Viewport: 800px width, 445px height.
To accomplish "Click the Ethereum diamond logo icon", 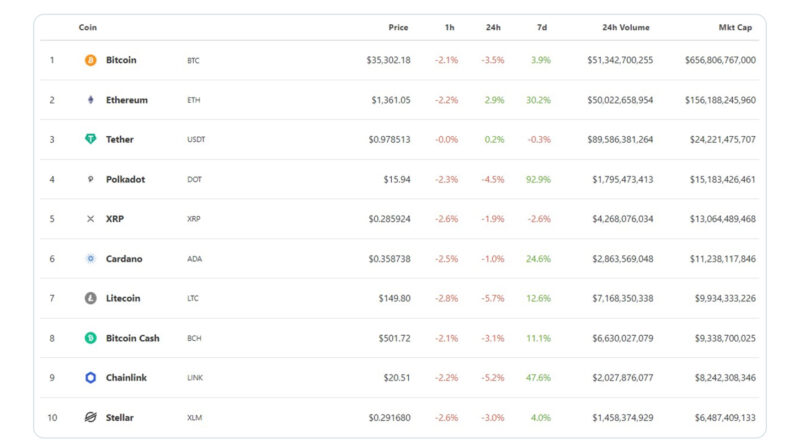I will click(90, 100).
